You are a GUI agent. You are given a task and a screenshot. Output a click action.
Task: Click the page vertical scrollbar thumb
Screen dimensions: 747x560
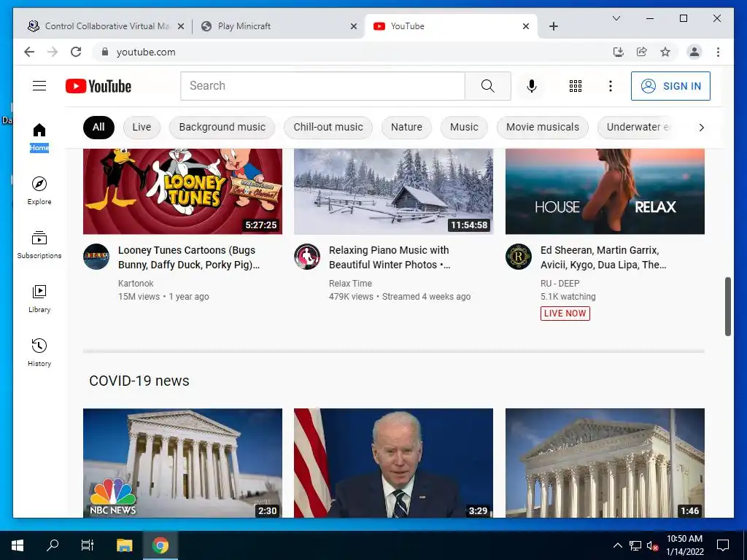click(x=727, y=306)
